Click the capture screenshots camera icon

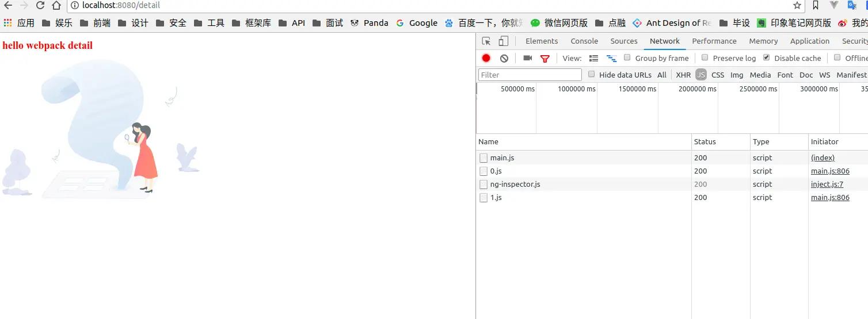pos(527,58)
